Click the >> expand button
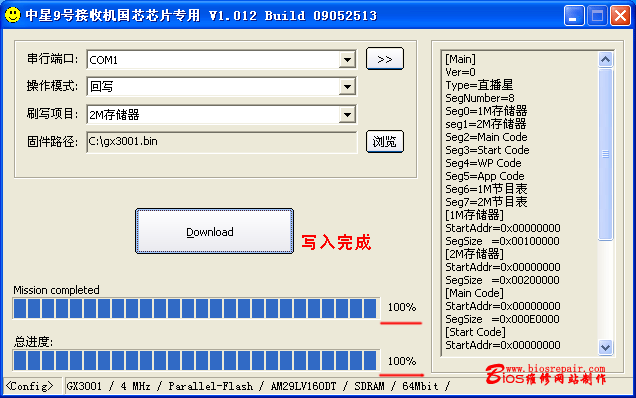 [385, 59]
